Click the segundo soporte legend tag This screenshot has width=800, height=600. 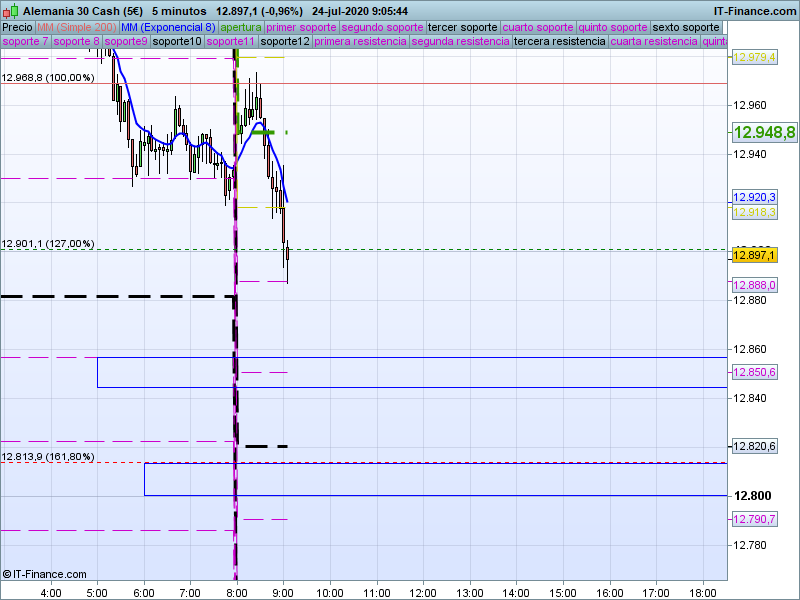382,28
